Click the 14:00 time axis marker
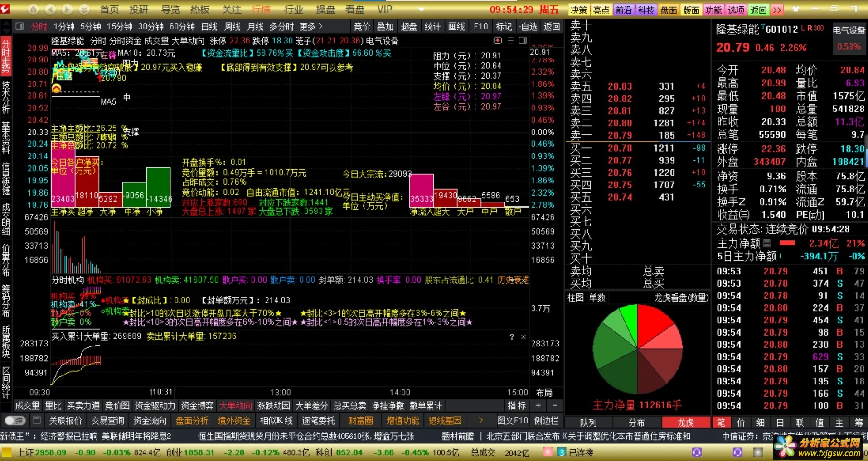Image resolution: width=868 pixels, height=461 pixels. click(400, 393)
